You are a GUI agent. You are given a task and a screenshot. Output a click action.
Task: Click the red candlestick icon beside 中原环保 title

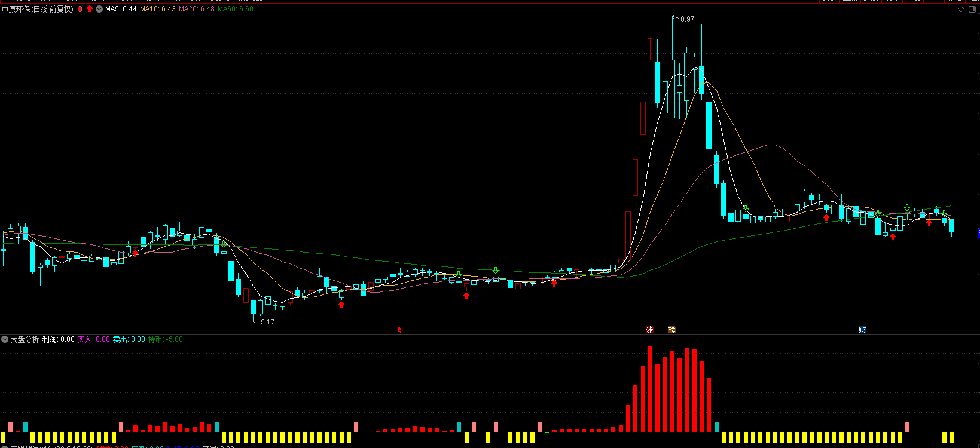point(80,9)
